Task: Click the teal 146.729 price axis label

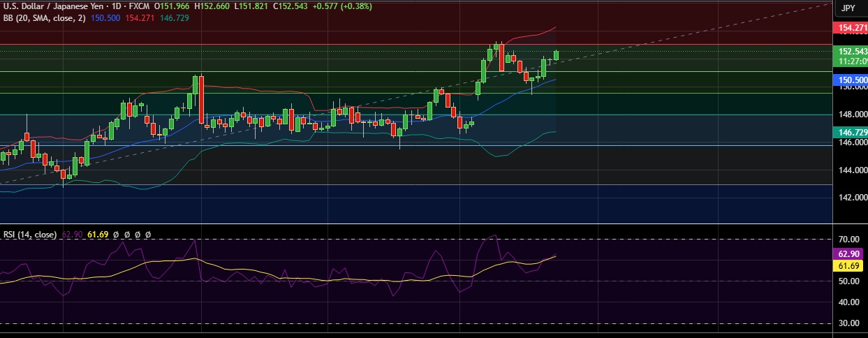Action: click(x=851, y=132)
